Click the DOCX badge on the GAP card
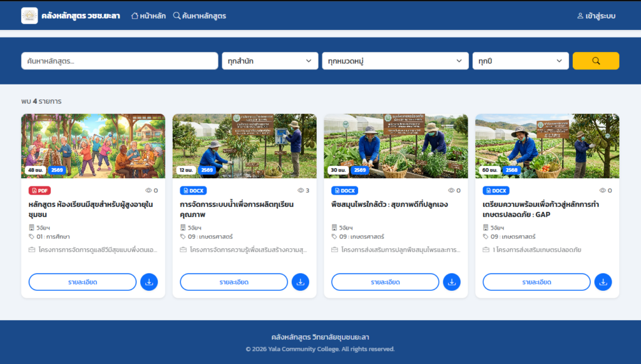Viewport: 641px width, 364px height. [496, 190]
